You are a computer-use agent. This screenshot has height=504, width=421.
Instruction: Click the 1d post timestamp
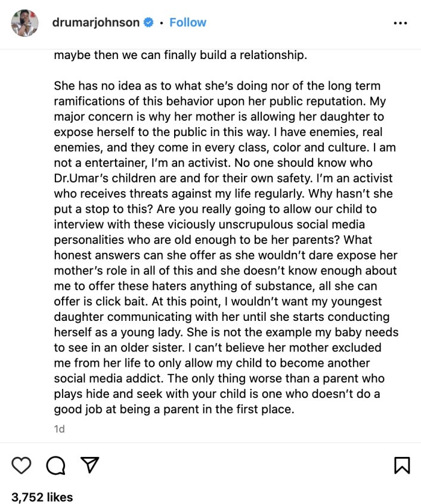click(59, 429)
